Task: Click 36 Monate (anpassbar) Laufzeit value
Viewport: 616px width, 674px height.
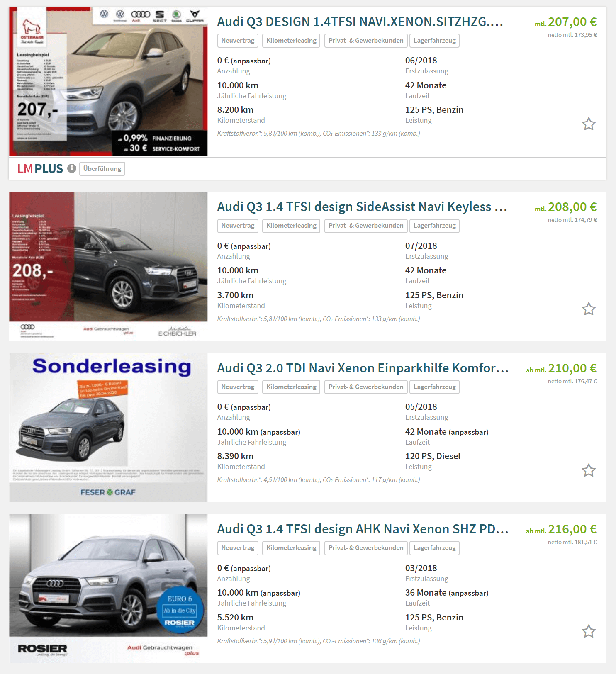Action: pos(447,593)
